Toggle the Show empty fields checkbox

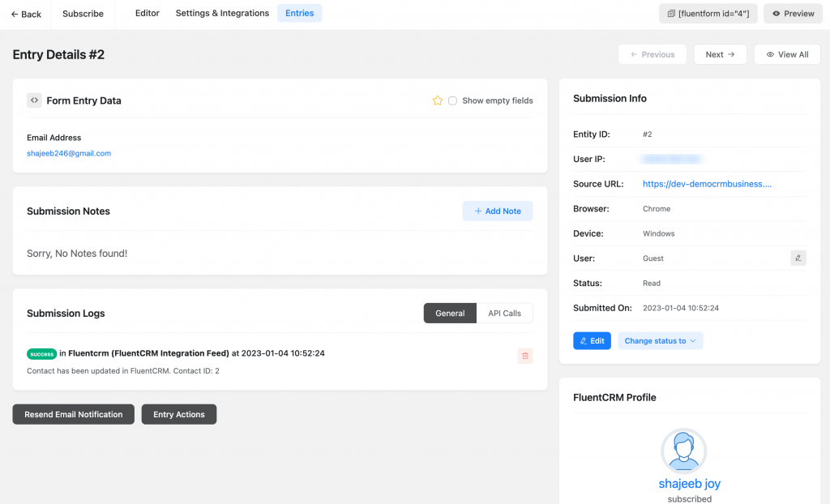click(453, 100)
